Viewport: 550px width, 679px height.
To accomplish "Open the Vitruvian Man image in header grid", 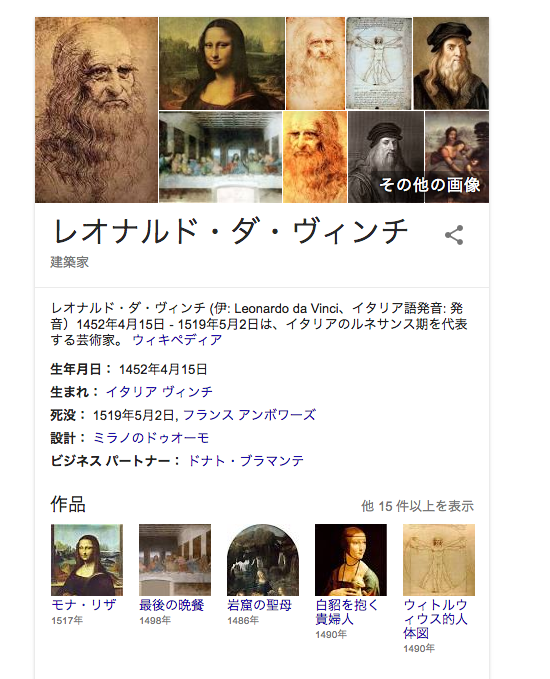I will click(x=379, y=63).
